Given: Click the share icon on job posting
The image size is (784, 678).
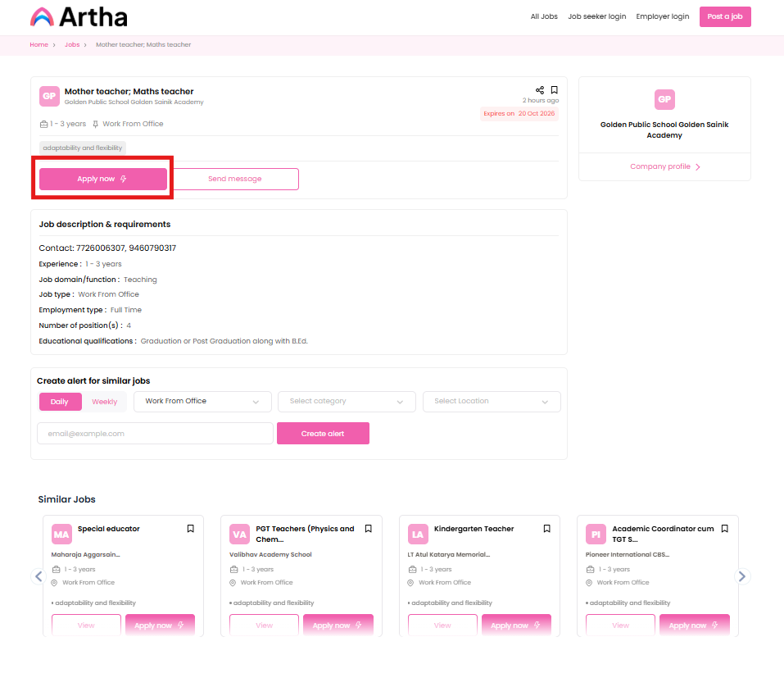Looking at the screenshot, I should [540, 90].
